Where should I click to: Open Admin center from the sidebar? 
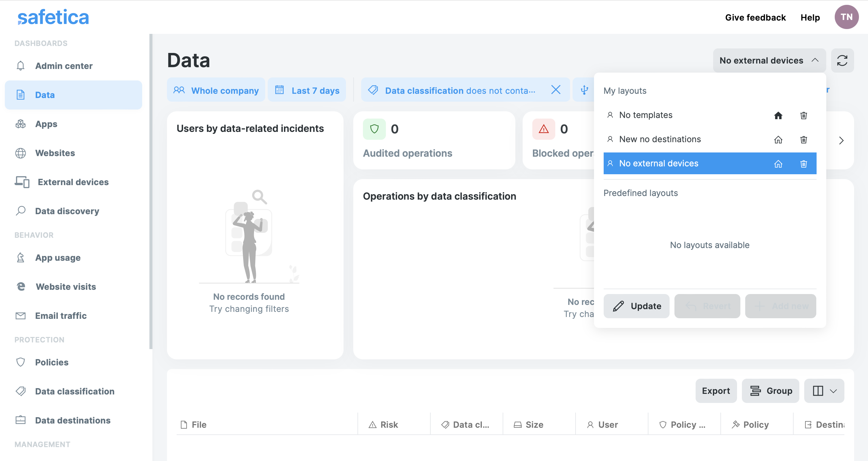point(73,66)
